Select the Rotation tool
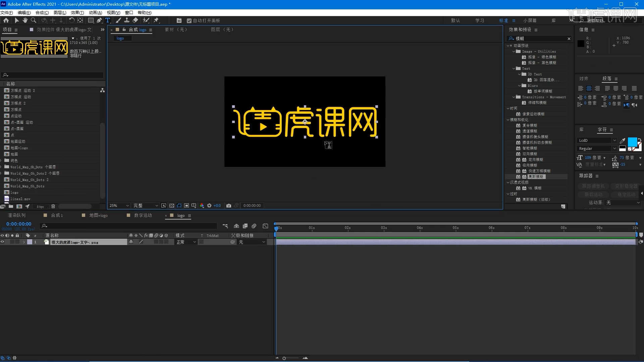The image size is (644, 362). click(x=71, y=20)
